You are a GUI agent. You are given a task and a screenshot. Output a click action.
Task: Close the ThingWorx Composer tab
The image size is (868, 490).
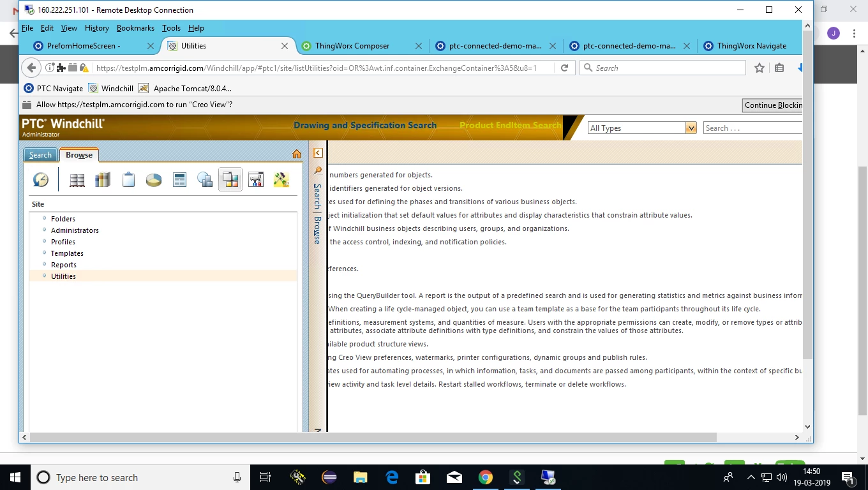[419, 46]
